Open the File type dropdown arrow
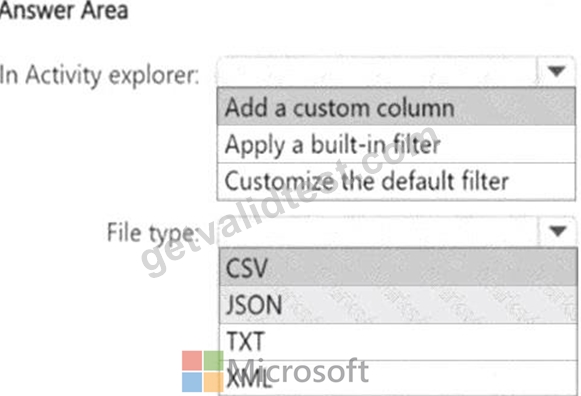Image resolution: width=581 pixels, height=396 pixels. click(557, 231)
